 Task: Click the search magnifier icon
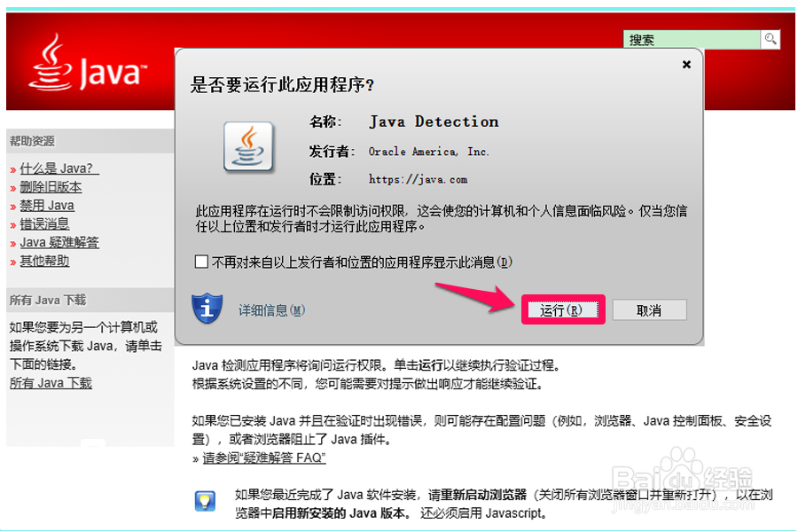click(x=770, y=39)
